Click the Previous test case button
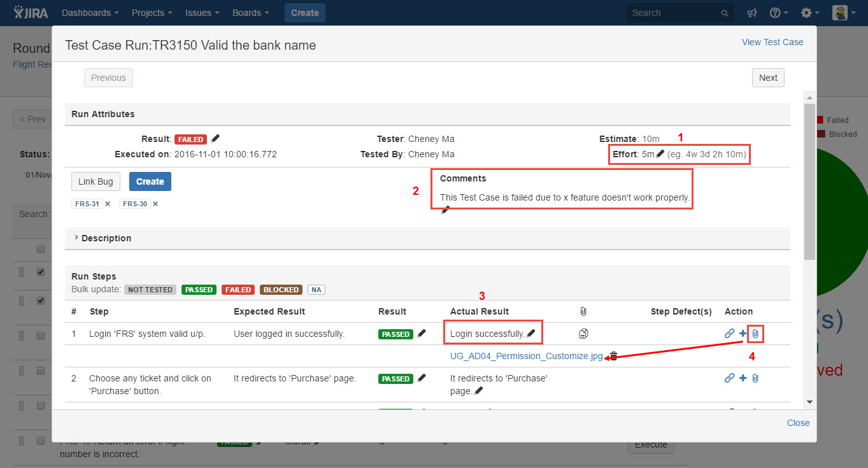Screen dimensions: 868x468 pyautogui.click(x=108, y=78)
